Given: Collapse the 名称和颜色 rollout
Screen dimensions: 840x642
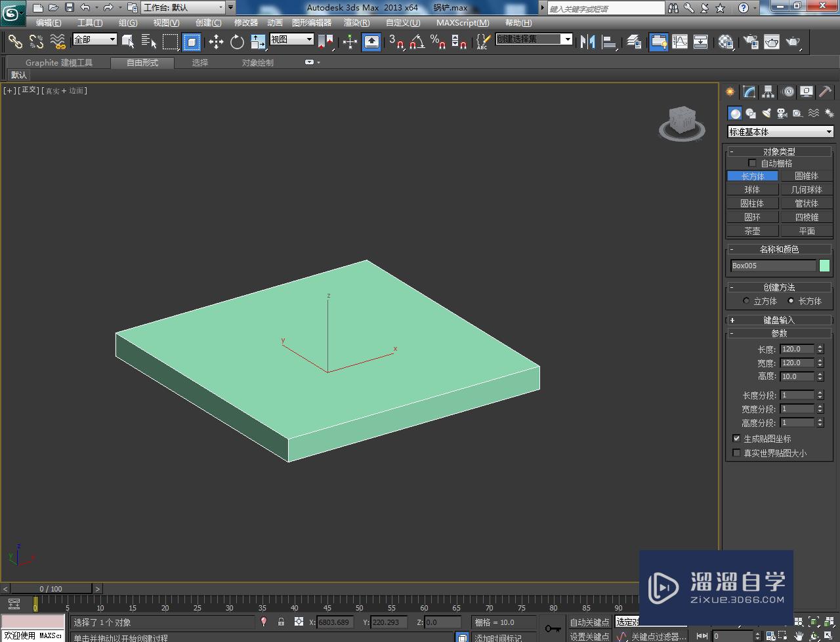Looking at the screenshot, I should coord(779,249).
